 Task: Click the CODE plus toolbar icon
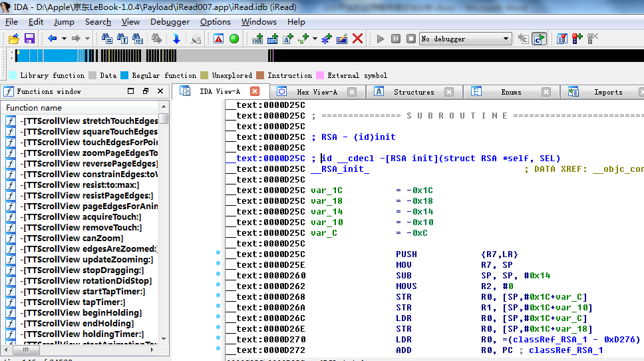click(257, 39)
